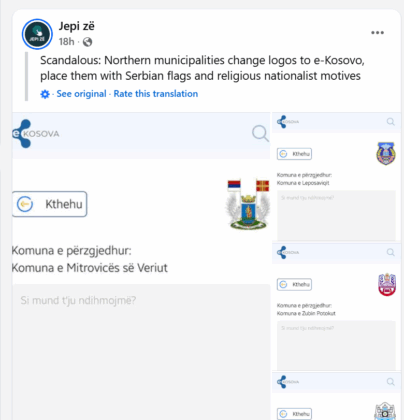Click the Leposaviq municipality emblem
Viewport: 404px width, 420px height.
point(386,154)
